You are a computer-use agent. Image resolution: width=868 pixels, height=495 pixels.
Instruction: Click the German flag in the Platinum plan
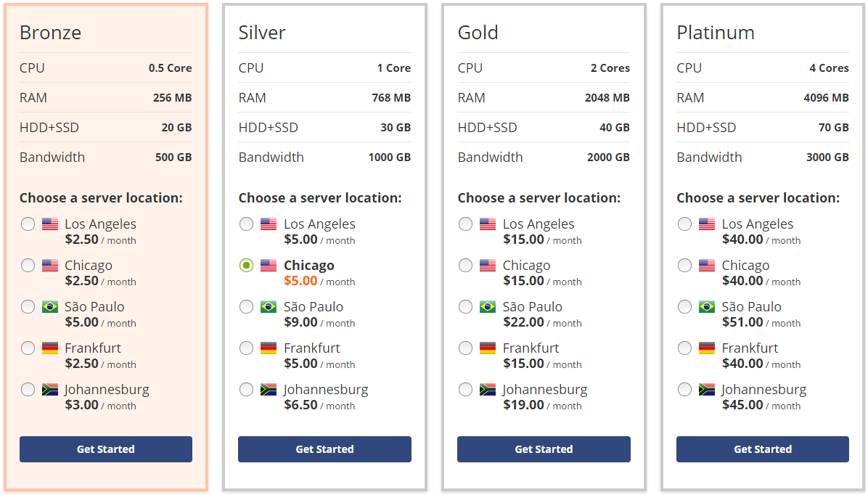coord(707,348)
